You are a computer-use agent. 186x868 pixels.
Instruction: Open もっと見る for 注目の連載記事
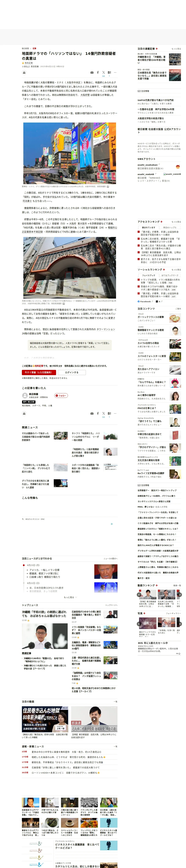(176, 49)
